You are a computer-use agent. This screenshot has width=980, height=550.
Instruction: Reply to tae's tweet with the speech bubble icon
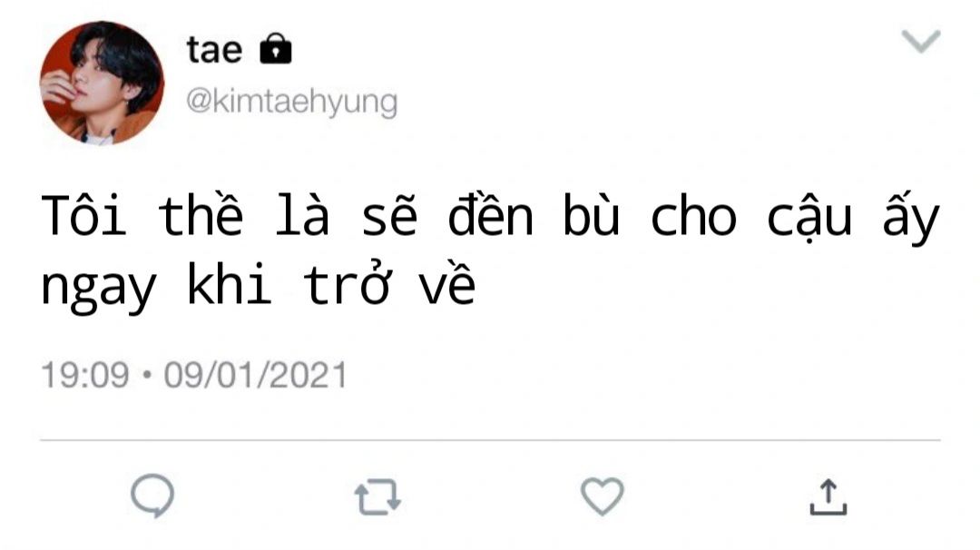point(152,496)
